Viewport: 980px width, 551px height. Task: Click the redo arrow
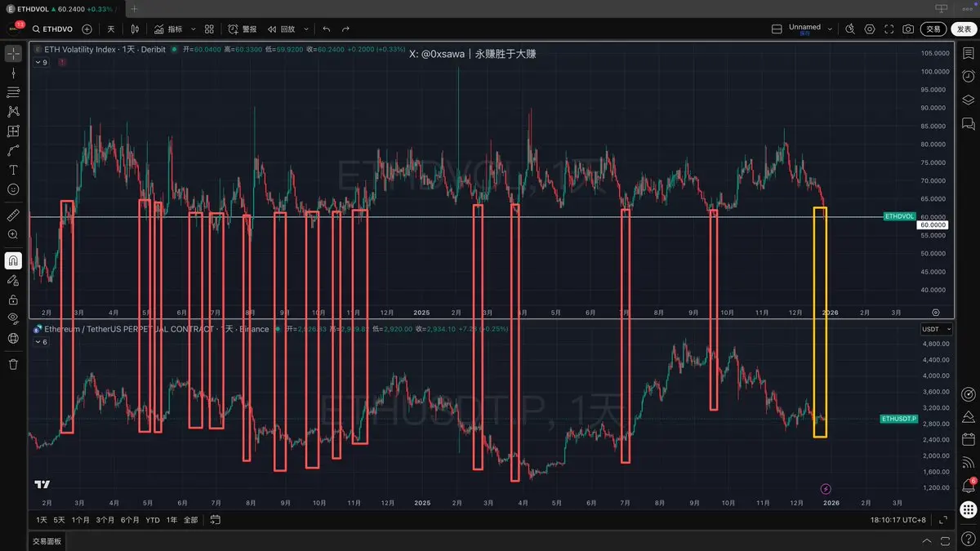(345, 29)
